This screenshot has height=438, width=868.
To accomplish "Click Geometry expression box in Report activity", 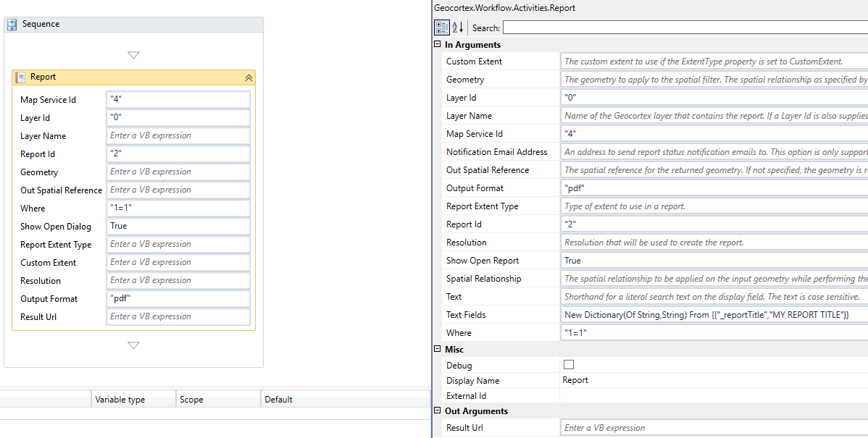I will pos(178,172).
